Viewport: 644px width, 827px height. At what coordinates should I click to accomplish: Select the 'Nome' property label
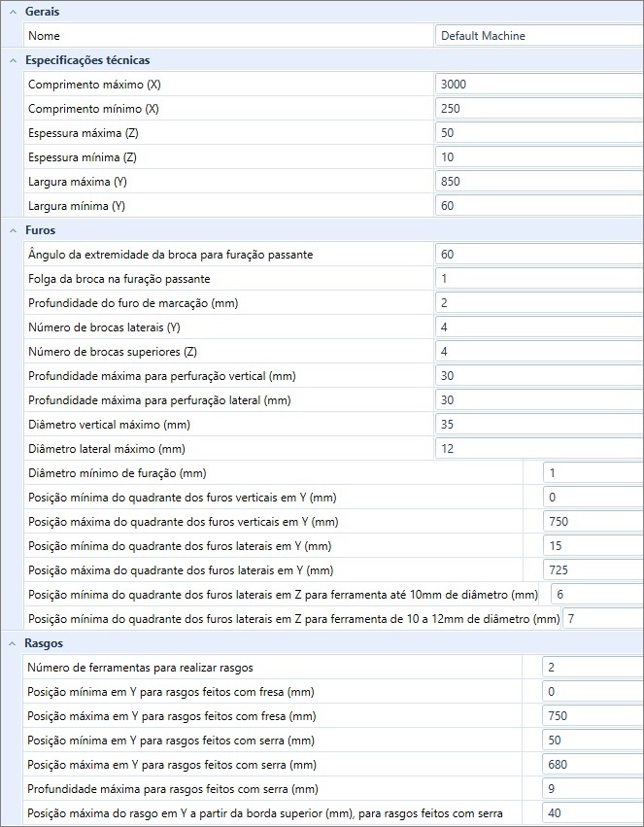(x=44, y=36)
